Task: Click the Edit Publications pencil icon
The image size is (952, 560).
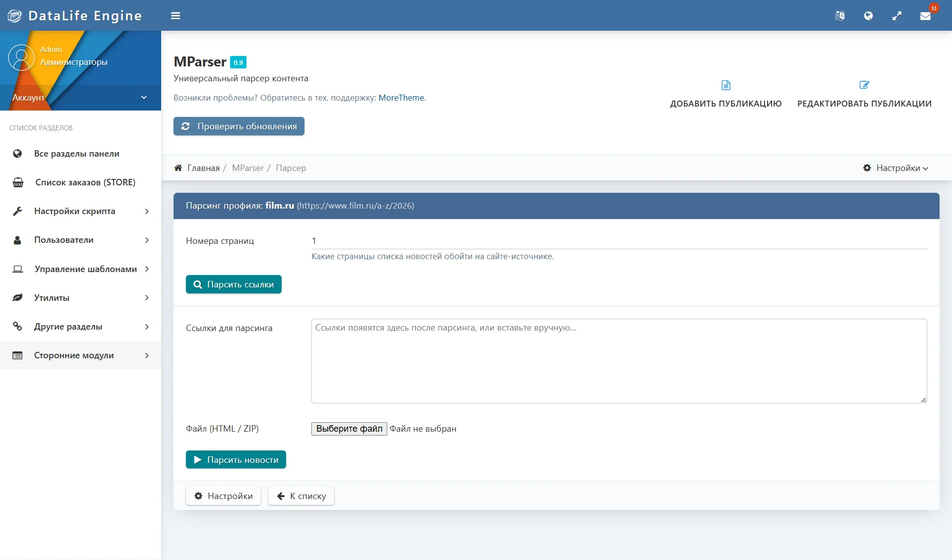Action: click(x=864, y=85)
